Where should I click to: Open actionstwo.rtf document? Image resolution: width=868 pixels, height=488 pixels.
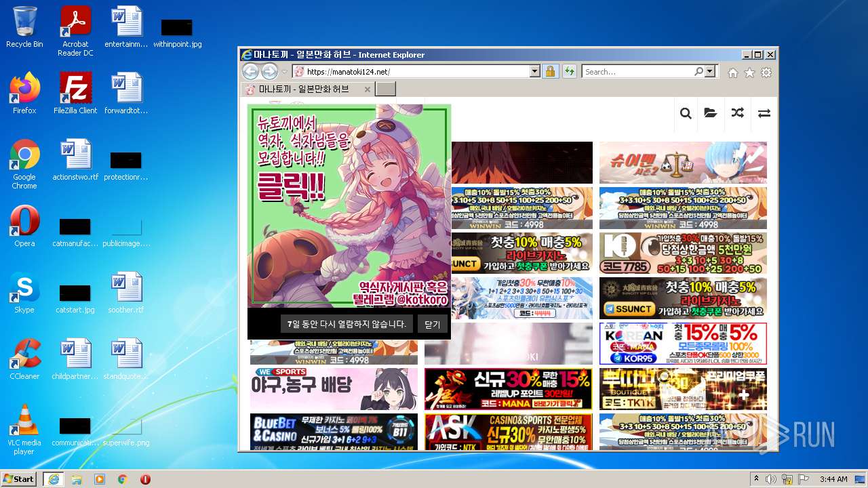75,160
